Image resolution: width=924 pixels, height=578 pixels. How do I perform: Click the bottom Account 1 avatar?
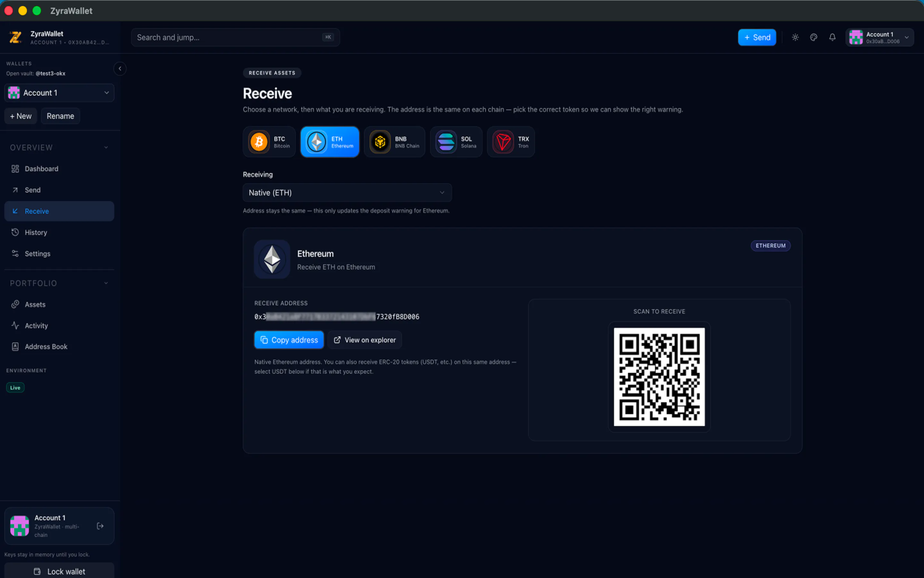click(20, 526)
